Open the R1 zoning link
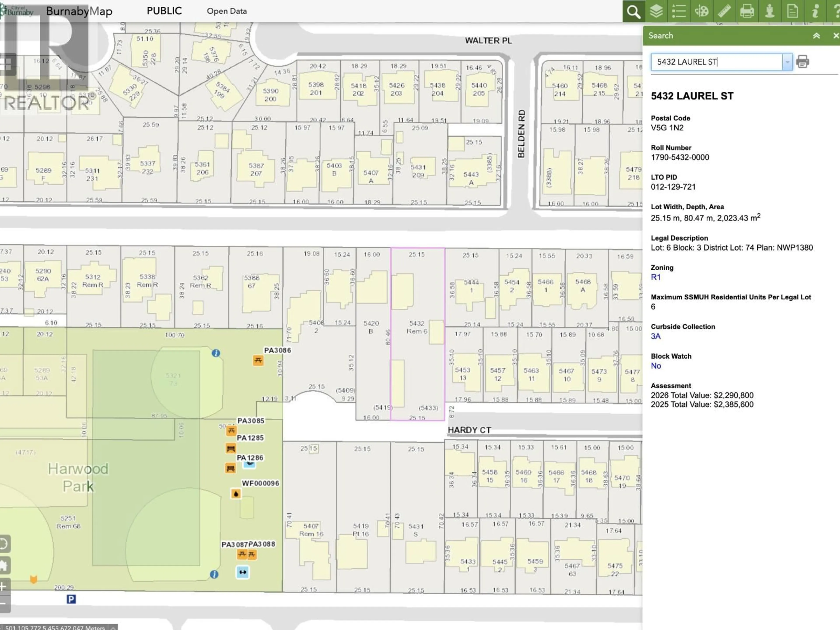 coord(656,277)
